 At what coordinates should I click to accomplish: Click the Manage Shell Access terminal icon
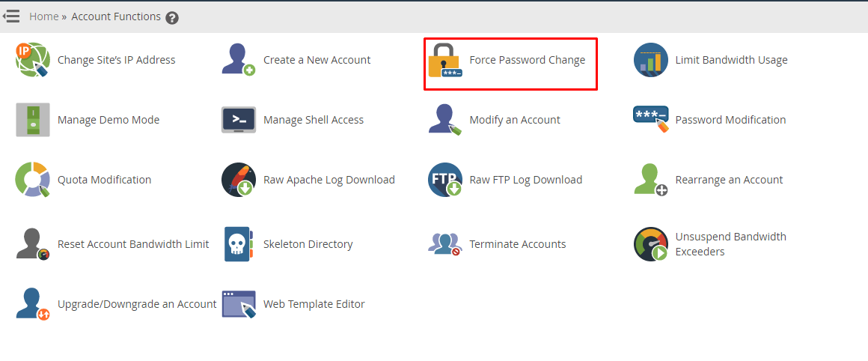(x=239, y=120)
